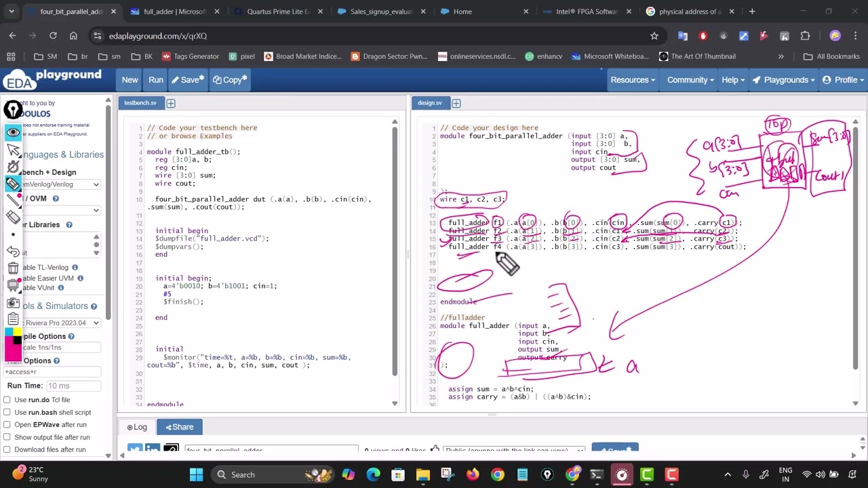Open the Tags Generator bookmark
The width and height of the screenshot is (868, 488).
coord(190,56)
